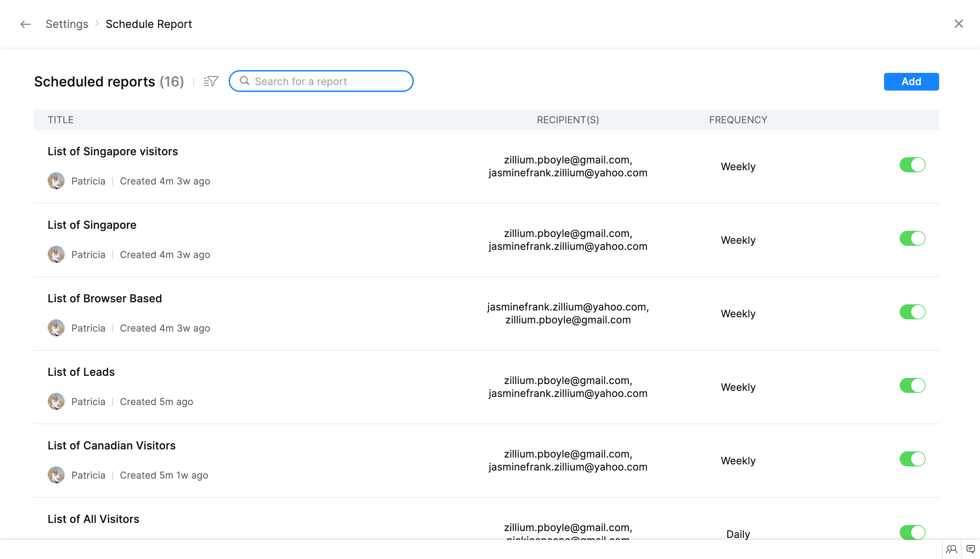The height and width of the screenshot is (559, 980).
Task: Select the List of Browser Based title
Action: [x=105, y=299]
